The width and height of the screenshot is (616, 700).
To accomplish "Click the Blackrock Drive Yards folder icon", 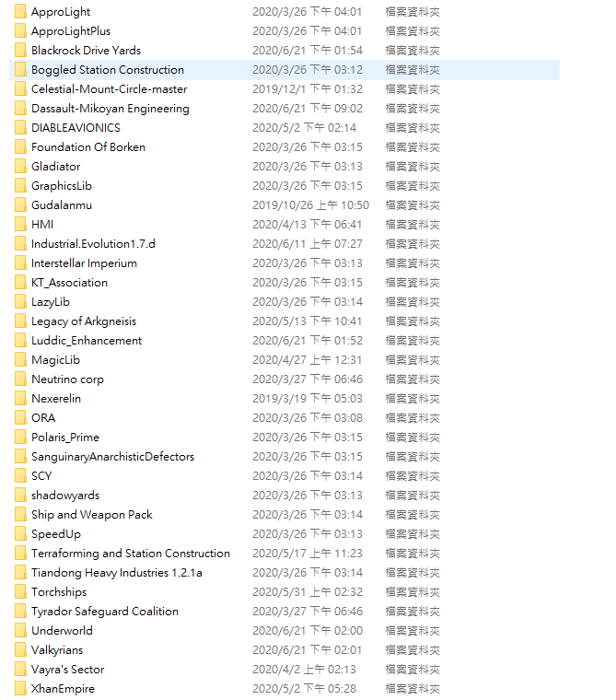I will [20, 51].
